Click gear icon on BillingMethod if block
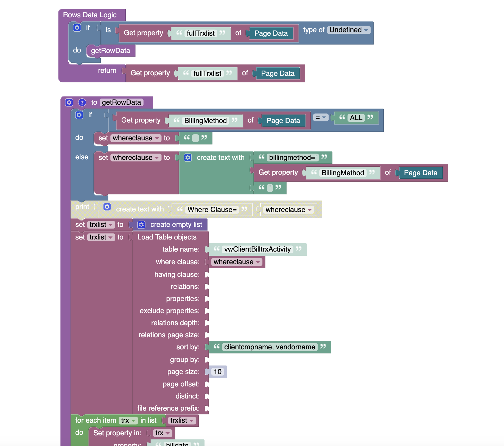Viewport: 504px width, 446px height. (79, 115)
